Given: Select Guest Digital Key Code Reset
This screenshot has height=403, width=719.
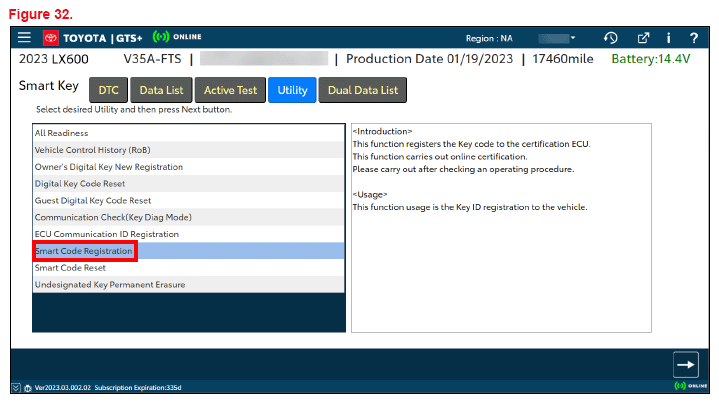Looking at the screenshot, I should point(188,200).
